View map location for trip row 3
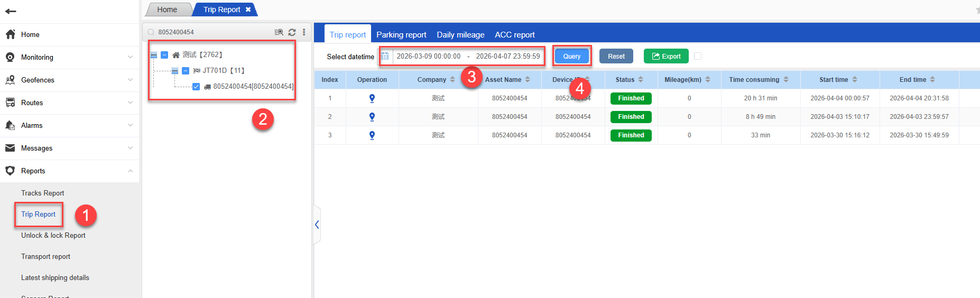Viewport: 980px width, 298px height. [x=372, y=135]
